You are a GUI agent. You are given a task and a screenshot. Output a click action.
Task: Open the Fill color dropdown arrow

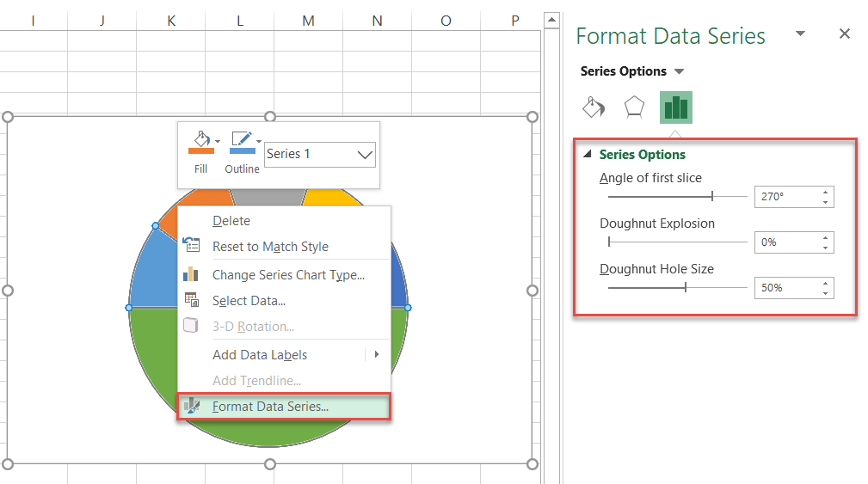pos(218,141)
